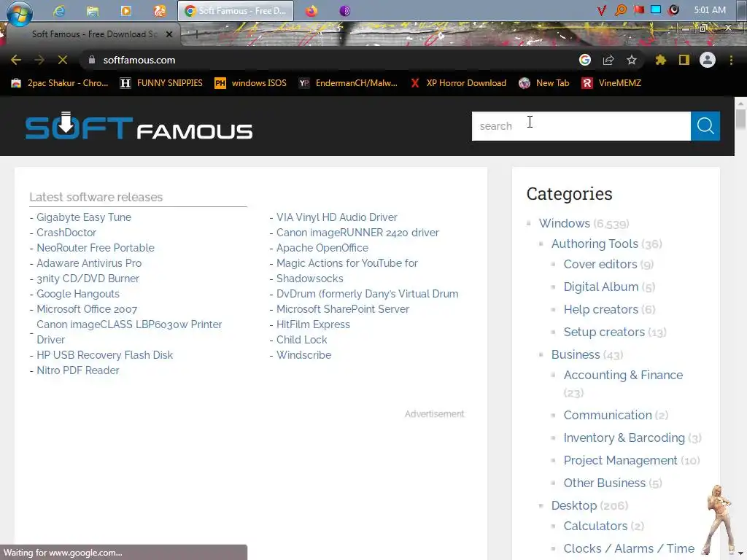
Task: Open Adaware Antivirus Pro link
Action: coord(89,262)
